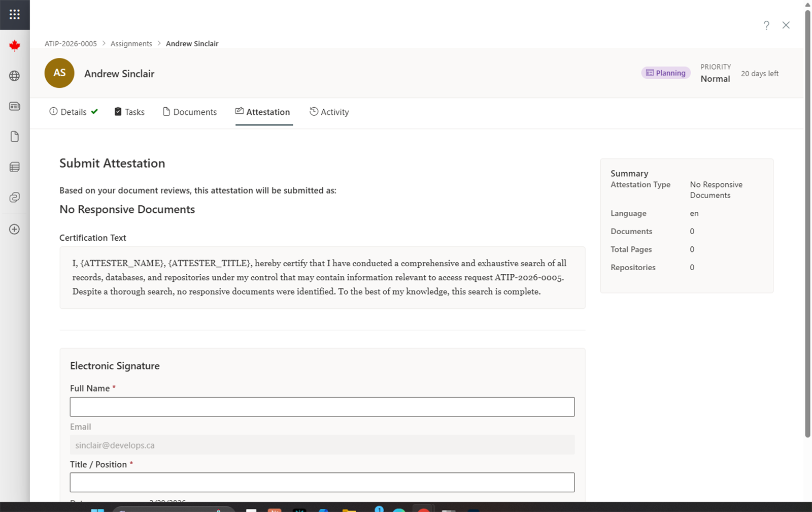Screen dimensions: 812x512
Task: Go to the Documents tab
Action: (x=190, y=112)
